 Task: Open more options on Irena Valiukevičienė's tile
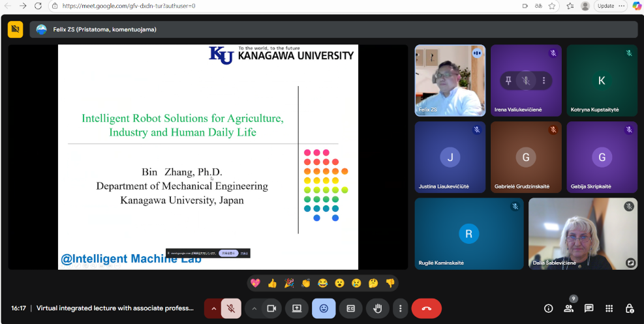[543, 80]
